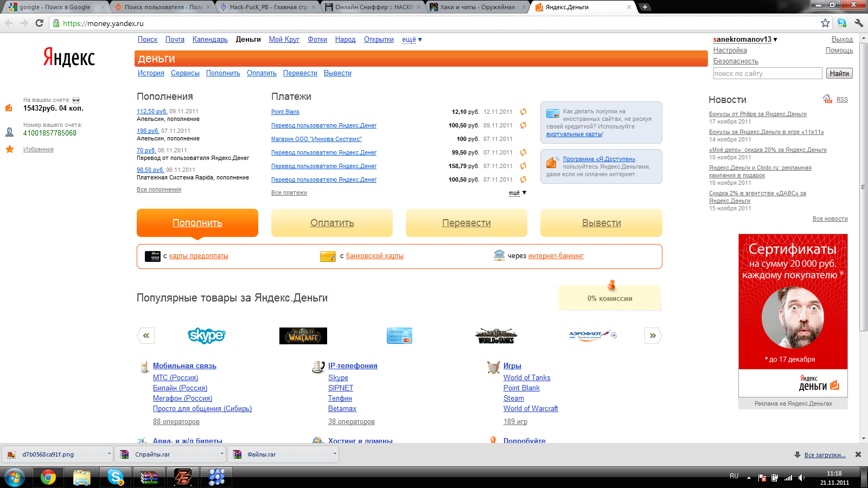Go to previous products with left carousel arrow

146,336
